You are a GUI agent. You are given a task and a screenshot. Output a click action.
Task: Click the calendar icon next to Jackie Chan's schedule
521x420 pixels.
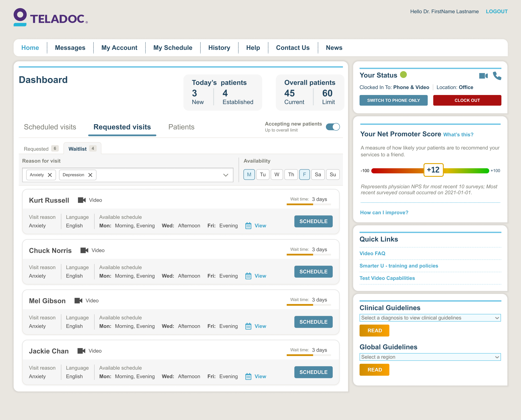(248, 377)
